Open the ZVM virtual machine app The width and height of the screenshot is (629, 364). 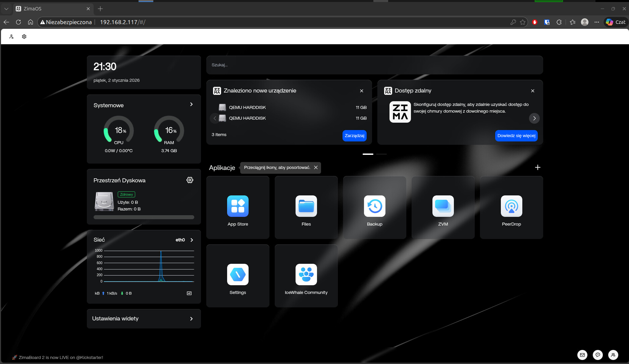(x=443, y=207)
